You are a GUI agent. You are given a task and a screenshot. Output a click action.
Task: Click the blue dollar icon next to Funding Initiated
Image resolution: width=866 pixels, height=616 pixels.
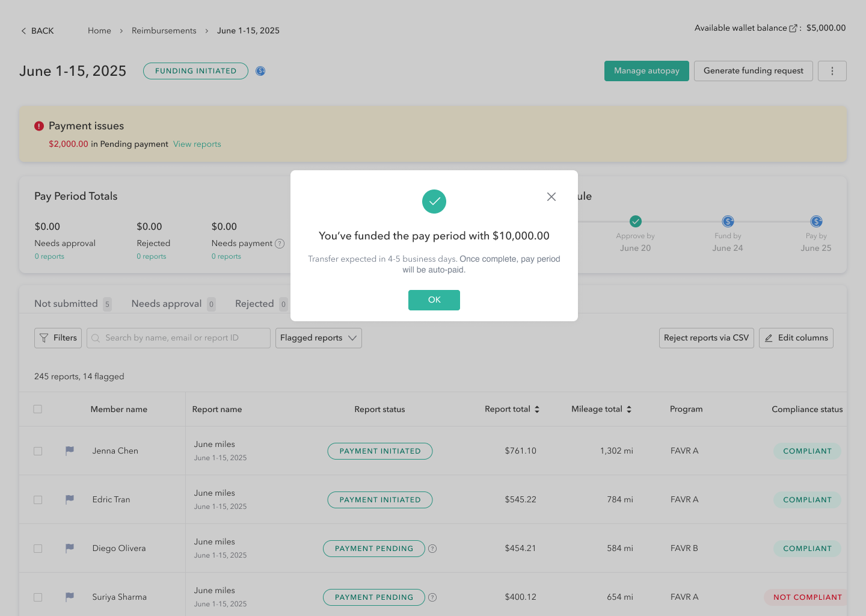pyautogui.click(x=260, y=71)
